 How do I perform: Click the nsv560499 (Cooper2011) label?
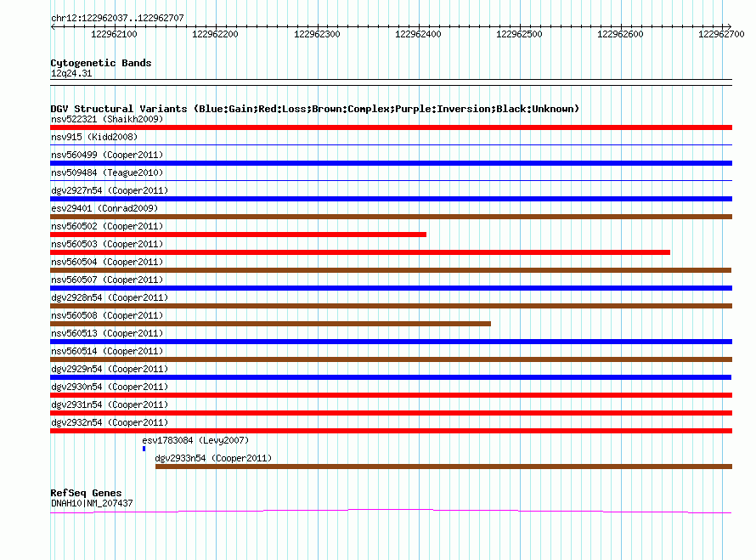(x=107, y=155)
